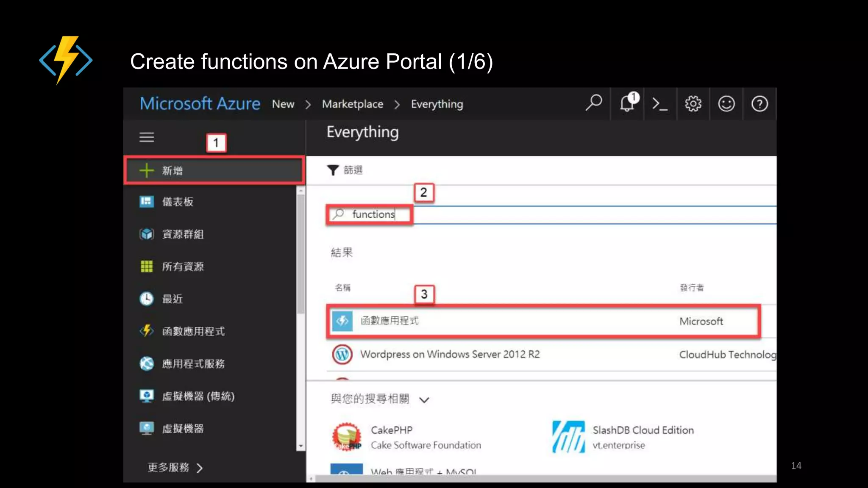The width and height of the screenshot is (868, 488).
Task: Click the 篩選 filter funnel icon
Action: (x=333, y=170)
